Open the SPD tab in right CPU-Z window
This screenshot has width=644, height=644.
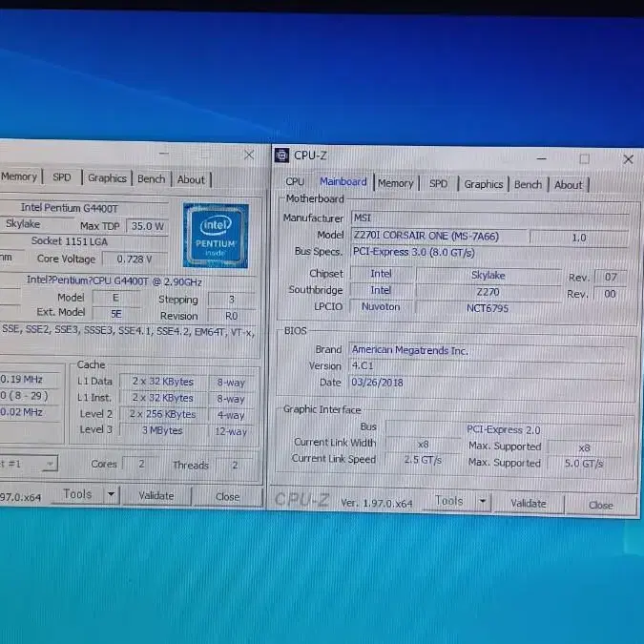click(438, 183)
